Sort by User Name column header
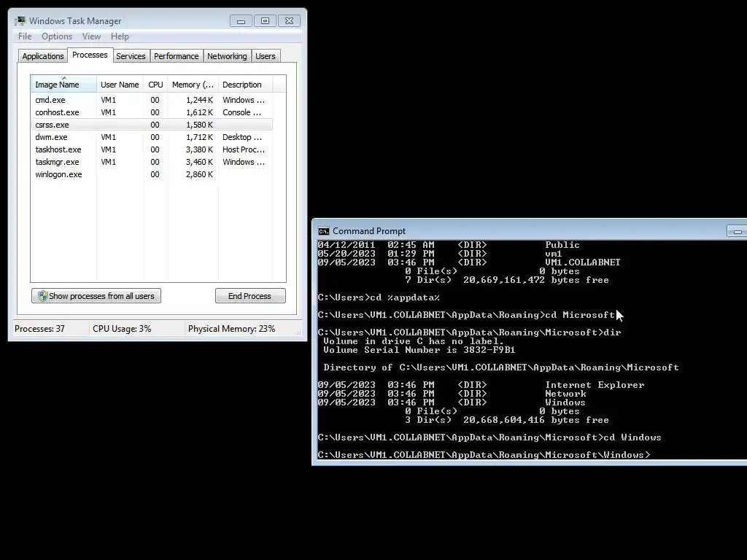 (120, 85)
